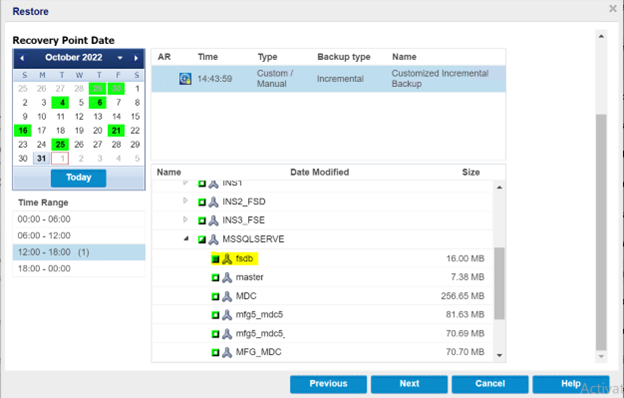The image size is (624, 398).
Task: Click the database icon next to MDC
Action: click(x=227, y=296)
